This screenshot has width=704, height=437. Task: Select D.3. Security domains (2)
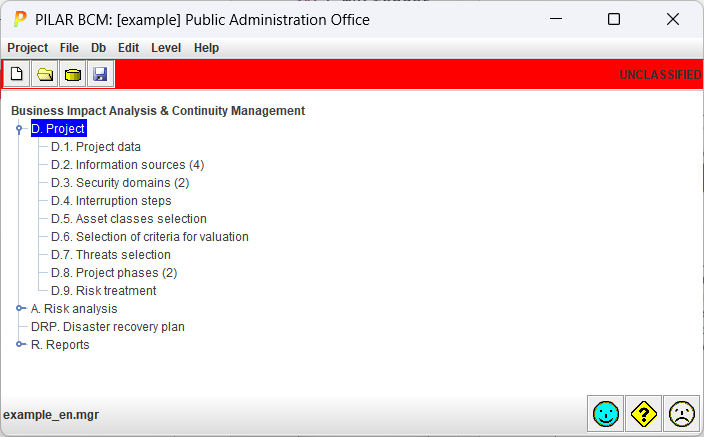pyautogui.click(x=120, y=183)
